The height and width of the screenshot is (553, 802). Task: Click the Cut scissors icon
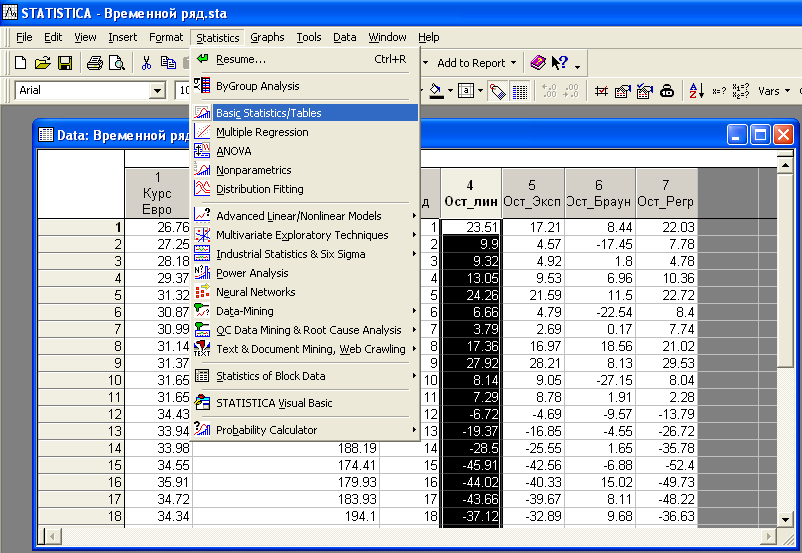(146, 63)
